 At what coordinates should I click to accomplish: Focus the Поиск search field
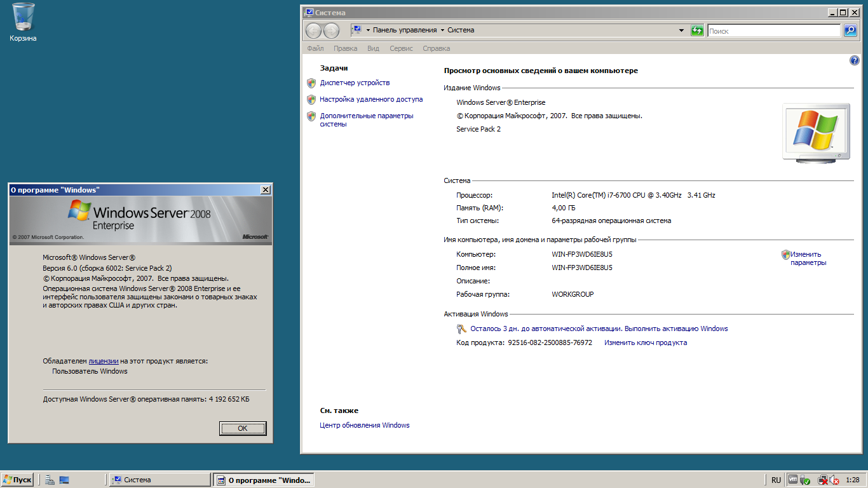[774, 30]
